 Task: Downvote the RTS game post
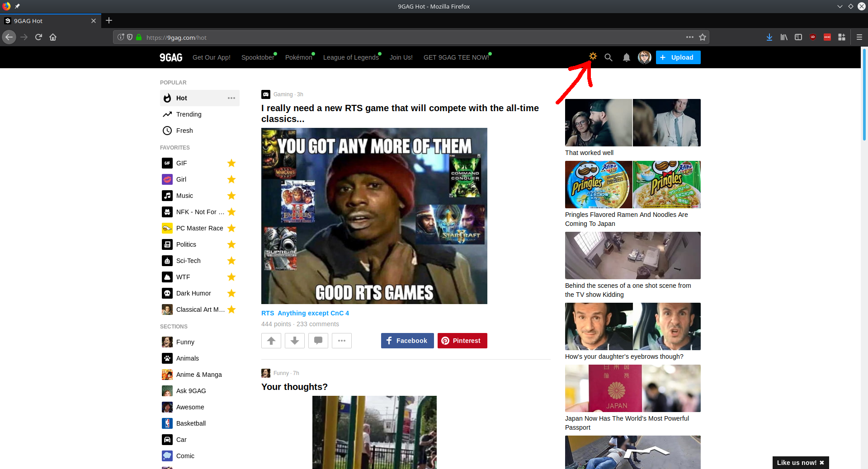(295, 341)
